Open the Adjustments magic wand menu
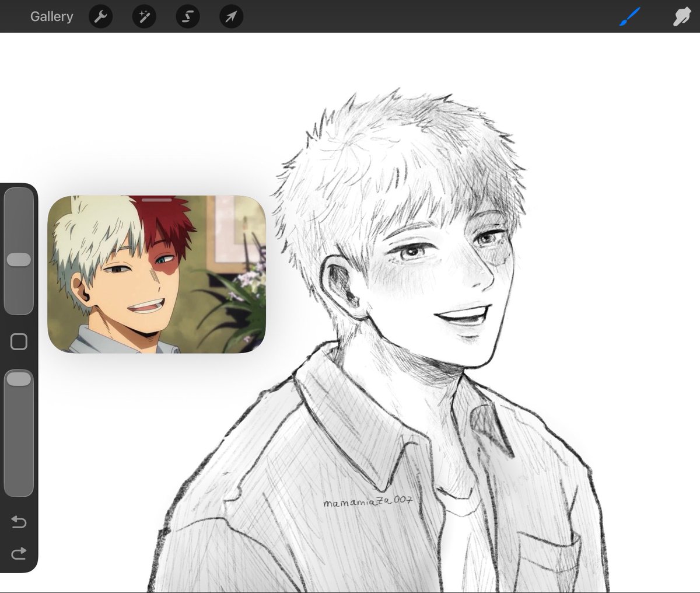700x593 pixels. [144, 17]
